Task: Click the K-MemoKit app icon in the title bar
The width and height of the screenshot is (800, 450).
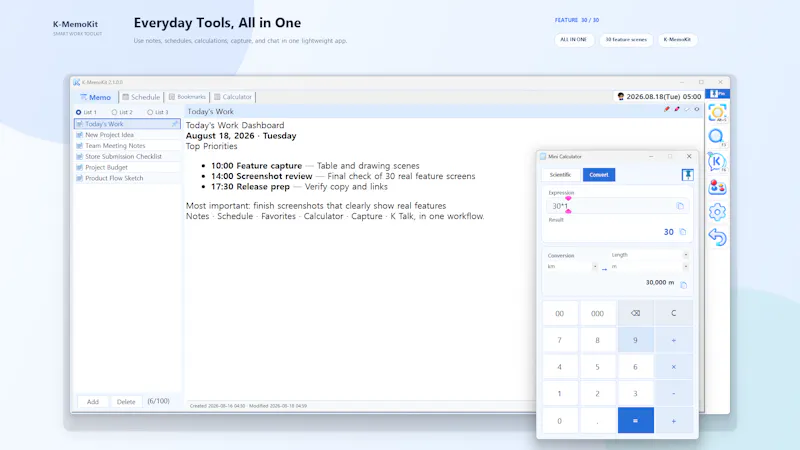Action: 77,82
